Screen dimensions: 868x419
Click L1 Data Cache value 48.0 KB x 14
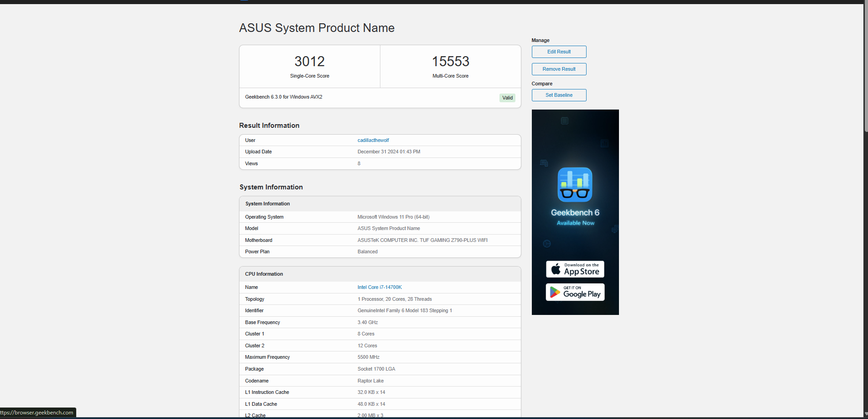[x=371, y=404]
